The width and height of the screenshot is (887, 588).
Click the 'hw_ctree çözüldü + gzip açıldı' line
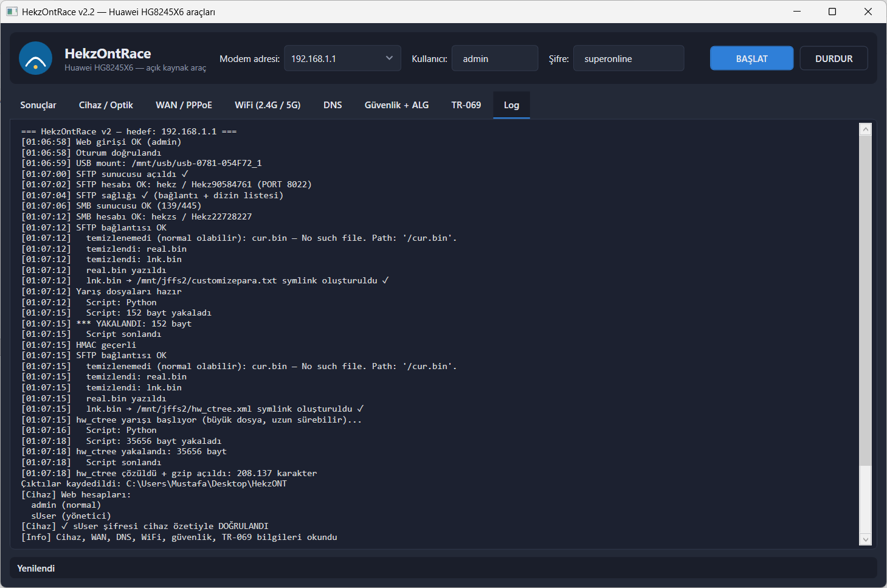[169, 473]
